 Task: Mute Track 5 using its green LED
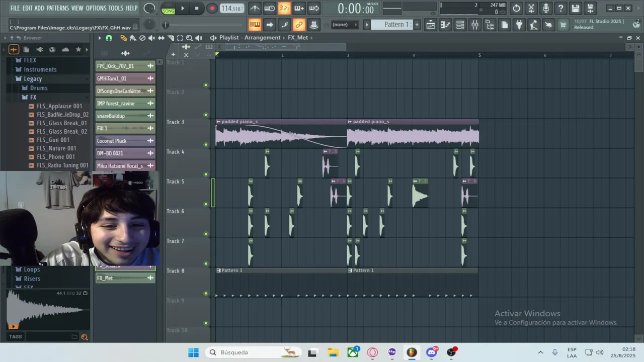click(x=206, y=204)
